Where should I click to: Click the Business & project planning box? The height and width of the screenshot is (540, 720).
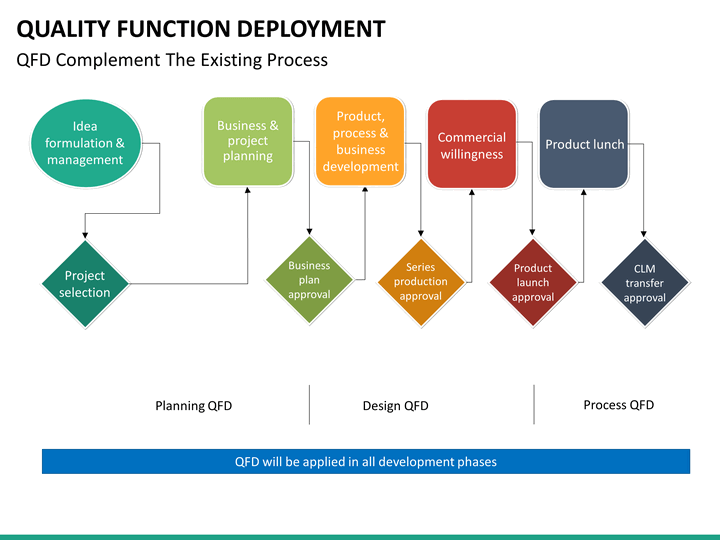pyautogui.click(x=248, y=141)
